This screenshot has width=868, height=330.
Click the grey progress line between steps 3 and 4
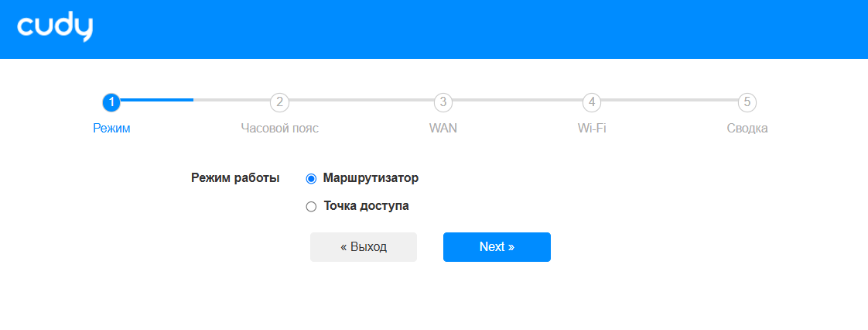[517, 100]
